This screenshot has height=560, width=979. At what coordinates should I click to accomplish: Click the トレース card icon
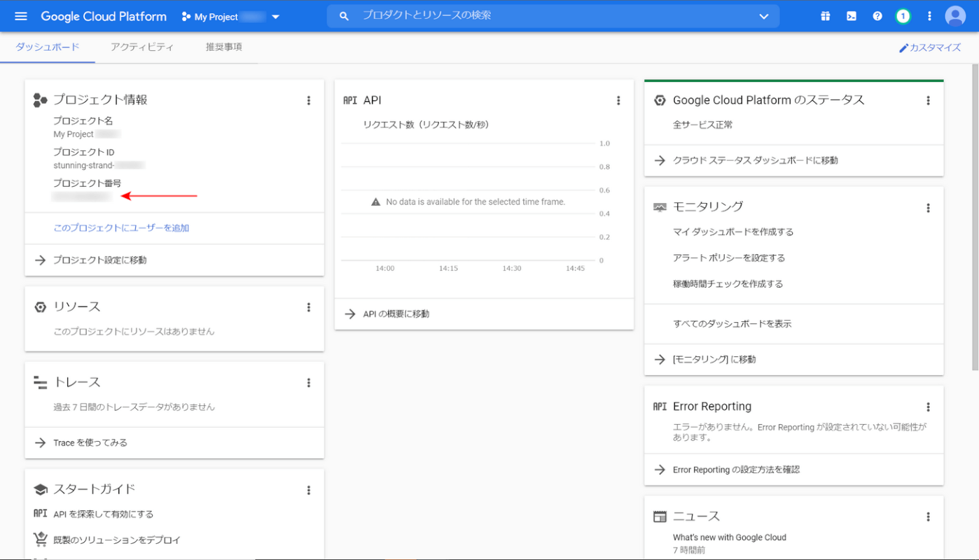tap(40, 383)
